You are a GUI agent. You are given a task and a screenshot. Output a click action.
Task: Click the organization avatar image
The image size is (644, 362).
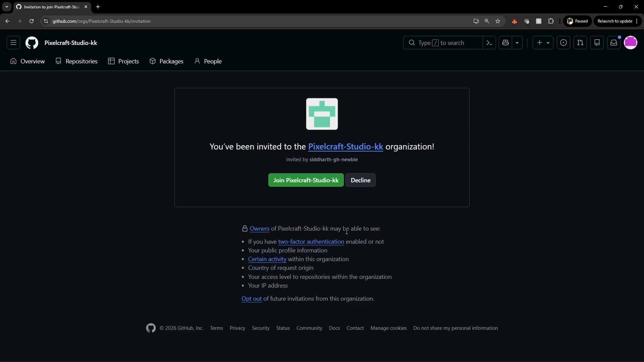click(322, 114)
